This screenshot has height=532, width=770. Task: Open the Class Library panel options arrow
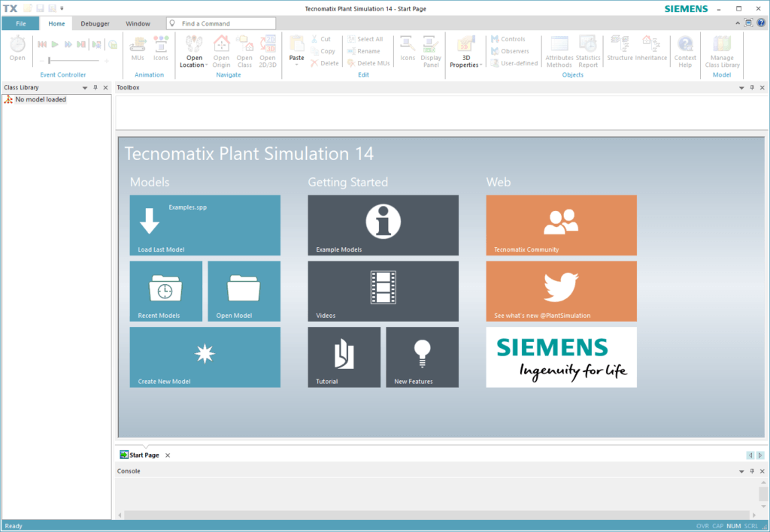point(84,88)
